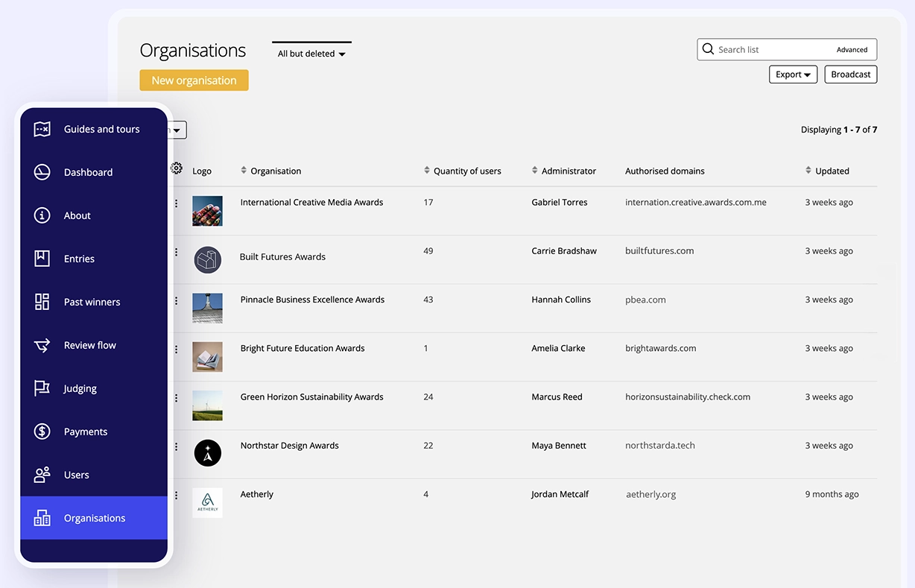
Task: Open the Export dropdown
Action: pos(793,75)
